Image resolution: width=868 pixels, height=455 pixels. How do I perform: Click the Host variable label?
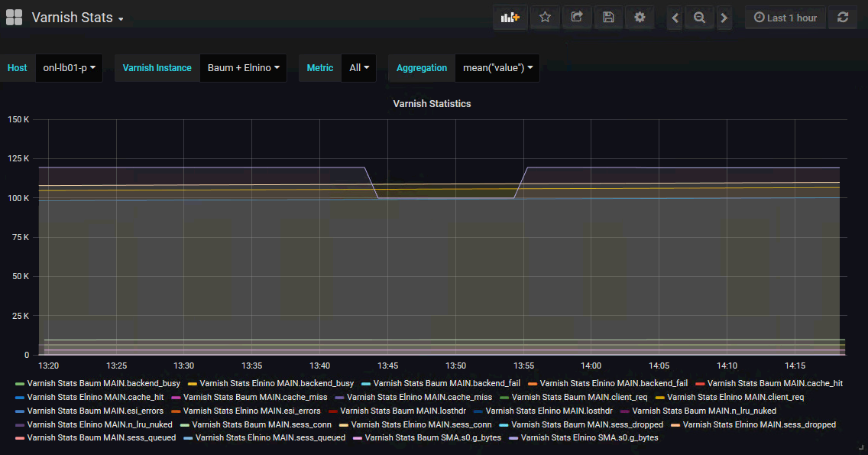(x=17, y=67)
